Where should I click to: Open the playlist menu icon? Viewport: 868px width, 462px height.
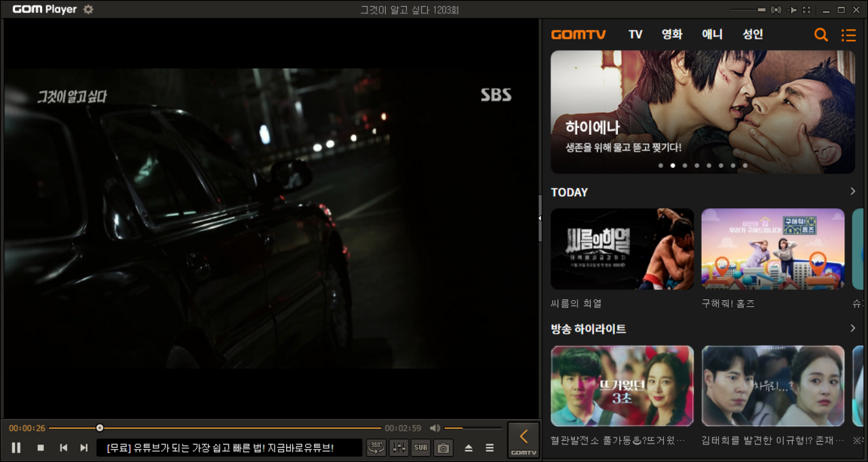point(490,448)
